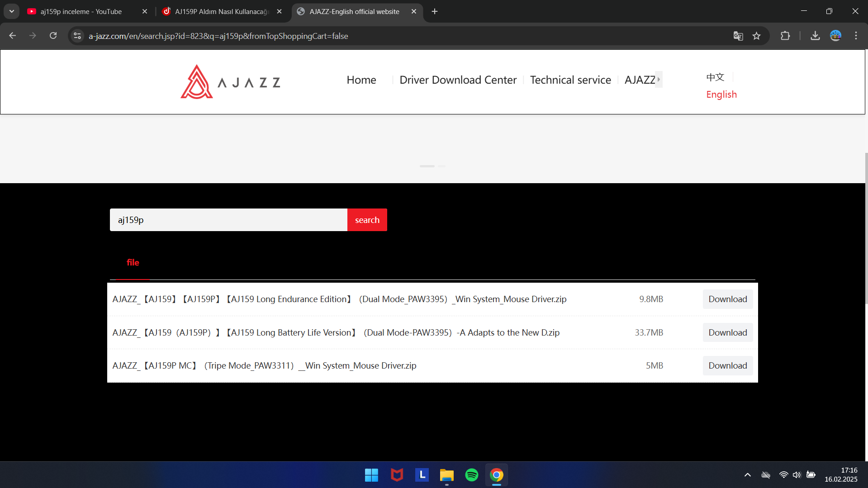Open Wi-Fi network settings in tray
This screenshot has width=868, height=488.
tap(783, 475)
